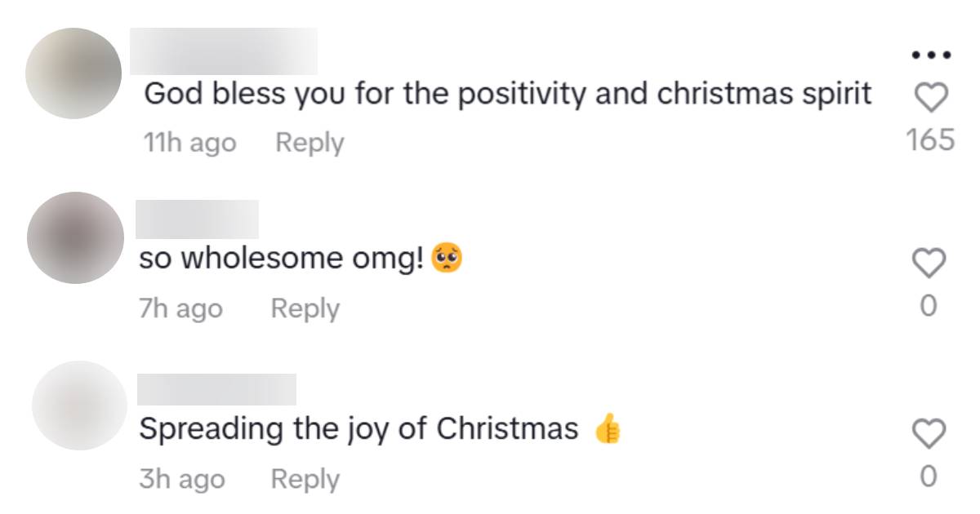Like the "so wholesome omg!" comment

(929, 263)
